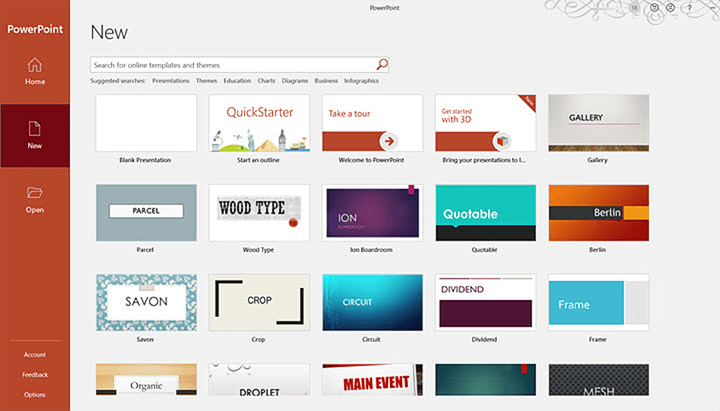
Task: Search suggested term Infographics
Action: pos(361,81)
